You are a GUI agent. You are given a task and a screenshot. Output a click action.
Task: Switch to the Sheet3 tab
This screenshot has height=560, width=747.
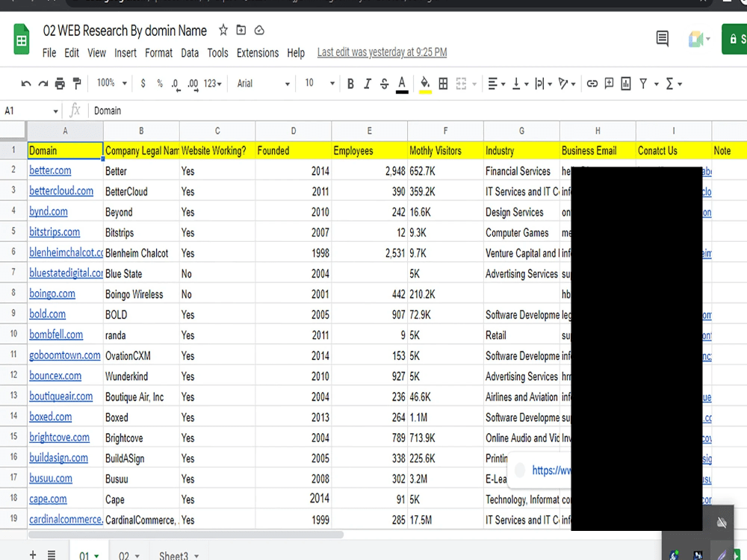pos(179,556)
